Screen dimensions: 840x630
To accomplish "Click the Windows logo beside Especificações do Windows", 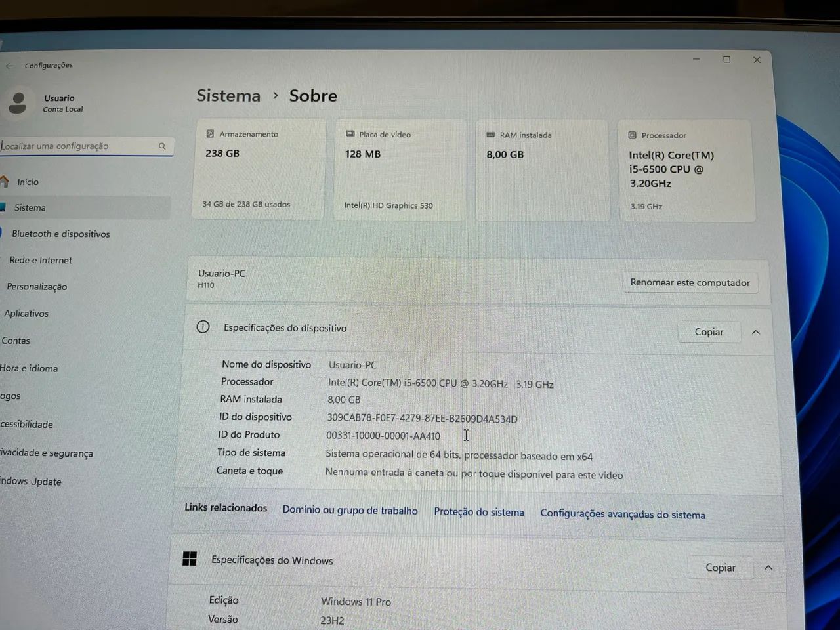I will 190,558.
